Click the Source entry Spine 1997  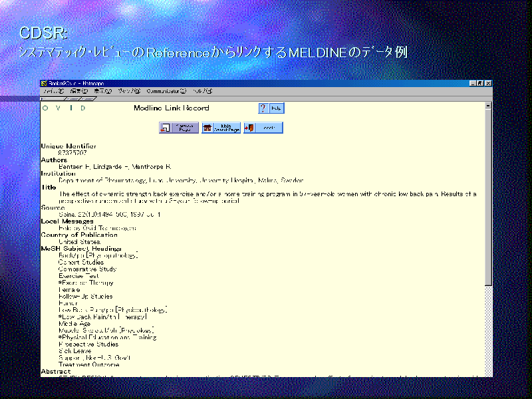tap(110, 214)
